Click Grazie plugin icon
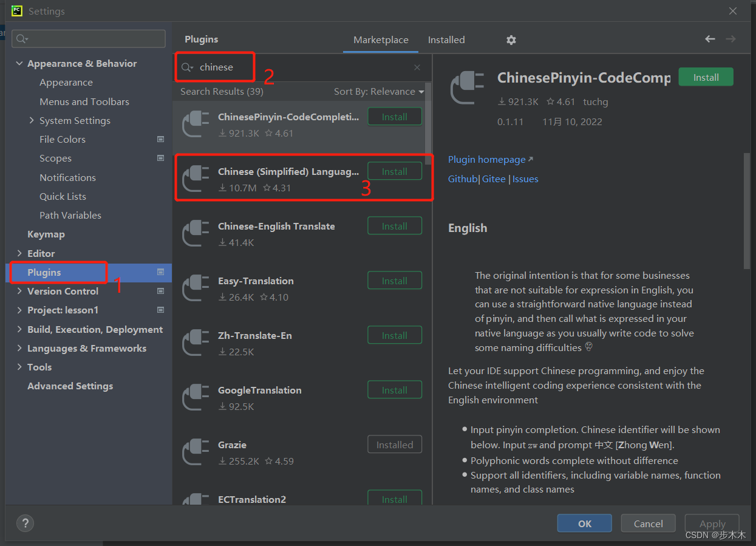Viewport: 756px width, 546px height. [x=196, y=452]
